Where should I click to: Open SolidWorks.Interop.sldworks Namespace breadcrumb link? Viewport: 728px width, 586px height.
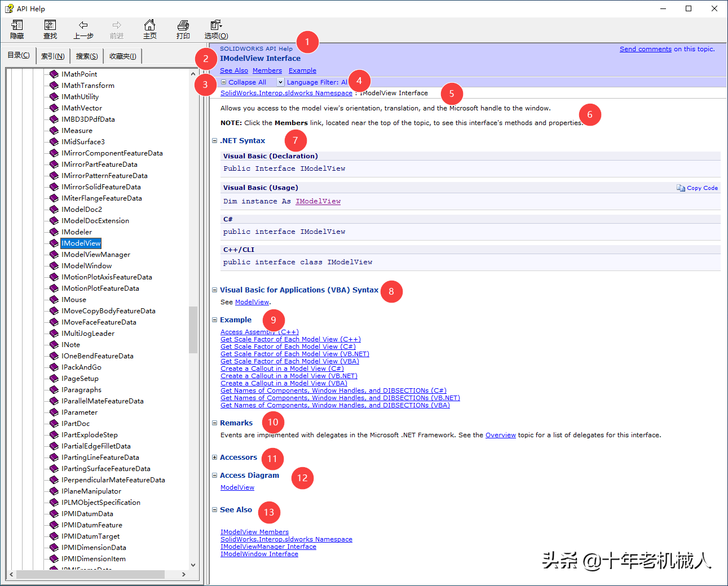pyautogui.click(x=286, y=94)
